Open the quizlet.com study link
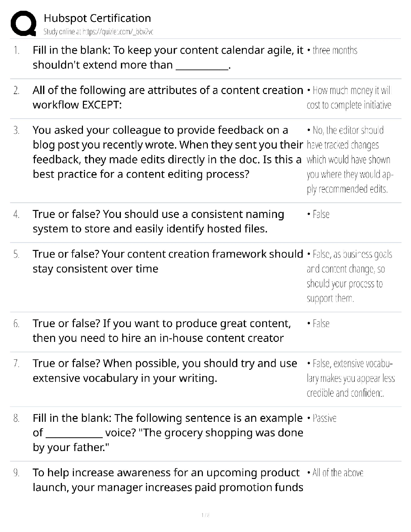Image resolution: width=411 pixels, height=532 pixels. (x=98, y=32)
